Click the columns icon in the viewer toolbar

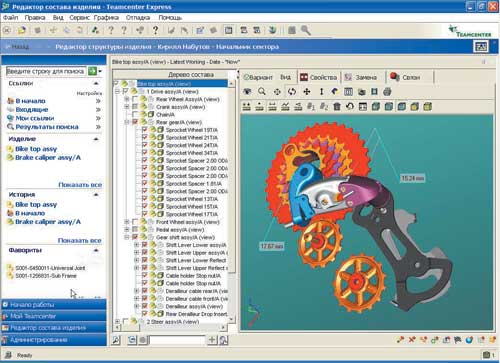[348, 91]
